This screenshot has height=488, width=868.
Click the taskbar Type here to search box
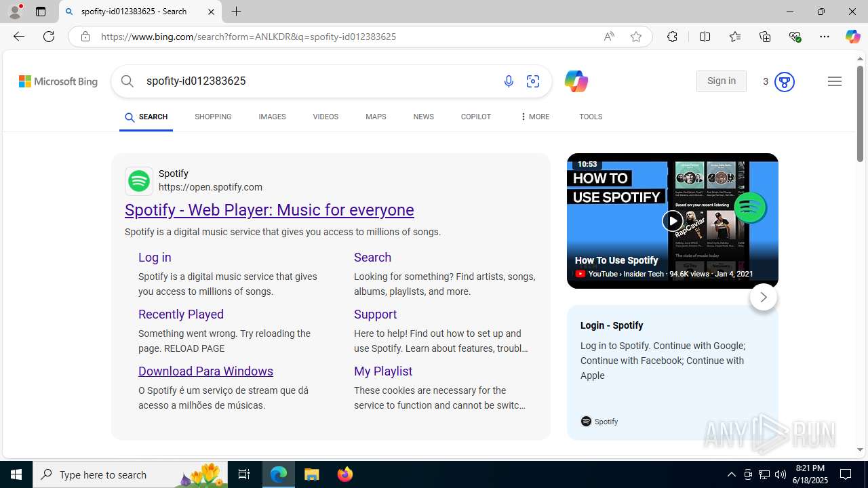(130, 474)
